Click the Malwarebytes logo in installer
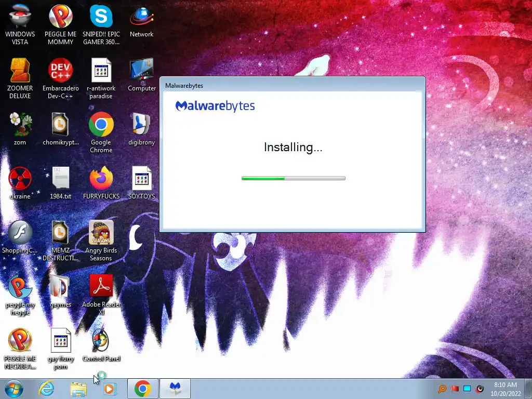 pos(215,106)
